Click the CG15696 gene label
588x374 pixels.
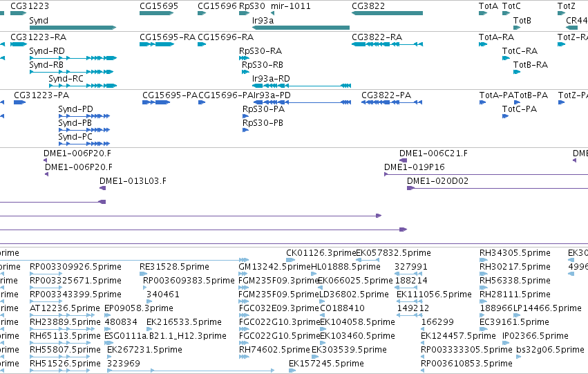[x=217, y=6]
